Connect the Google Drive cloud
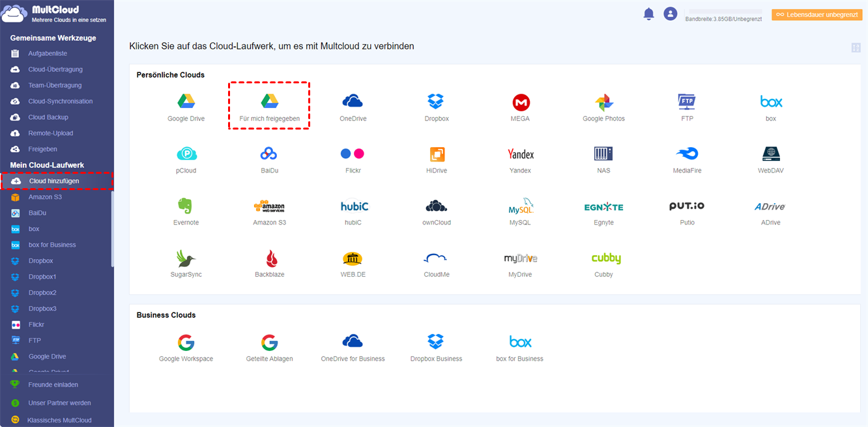Image resolution: width=868 pixels, height=427 pixels. pos(186,107)
